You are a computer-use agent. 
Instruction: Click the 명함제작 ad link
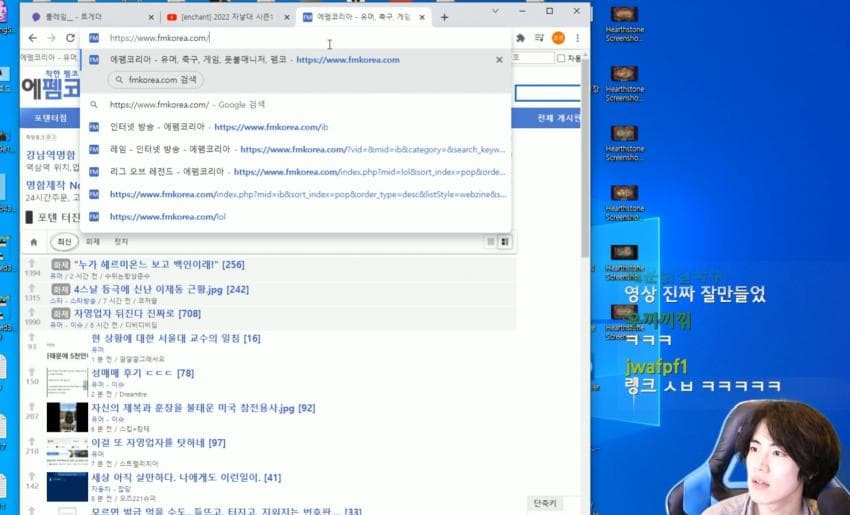pyautogui.click(x=53, y=185)
